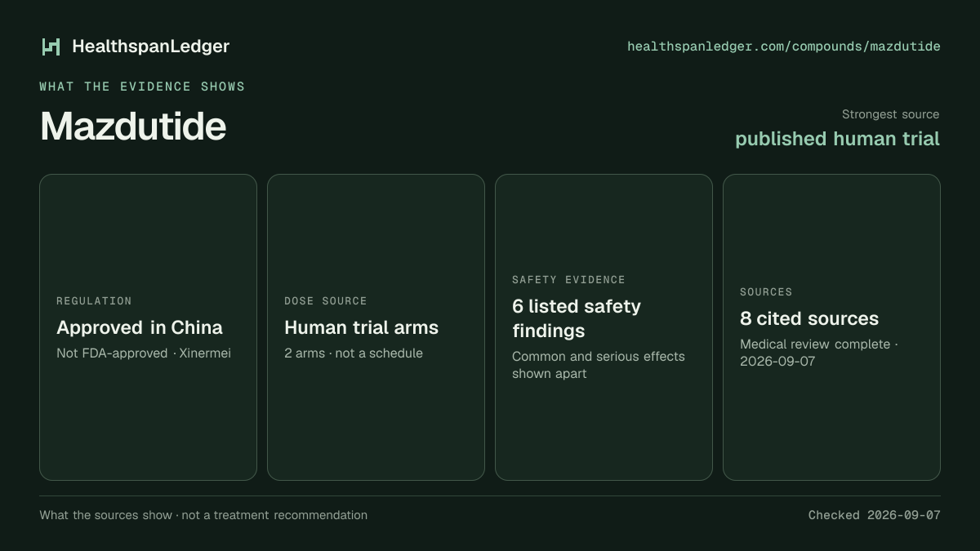Click "Common and serious effects shown apart"
The width and height of the screenshot is (980, 551).
pos(599,365)
